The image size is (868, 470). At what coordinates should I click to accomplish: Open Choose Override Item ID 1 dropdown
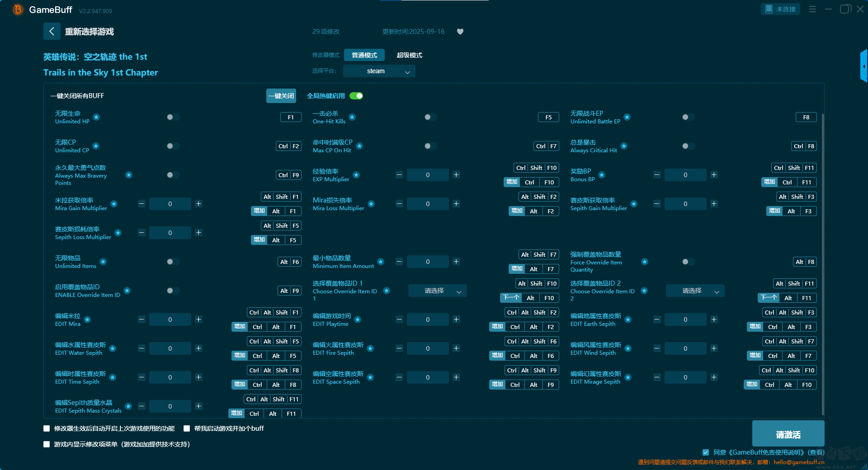point(438,291)
